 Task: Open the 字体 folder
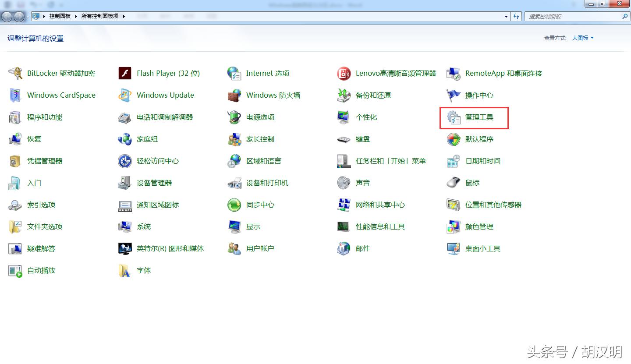pyautogui.click(x=144, y=270)
